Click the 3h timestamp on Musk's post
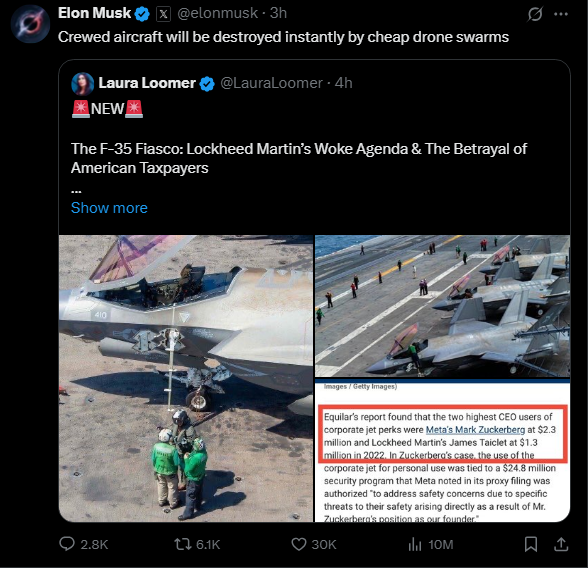Viewport: 588px width, 568px height. tap(278, 13)
